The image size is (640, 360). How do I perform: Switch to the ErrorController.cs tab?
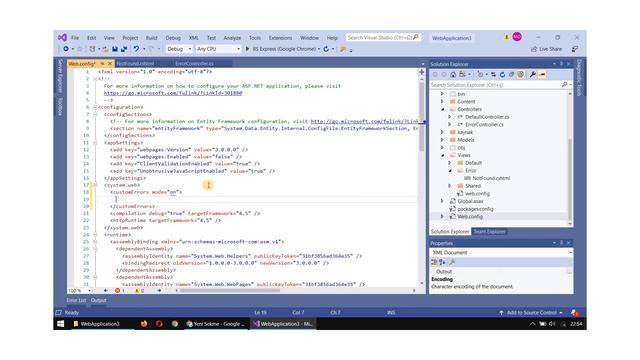(194, 64)
